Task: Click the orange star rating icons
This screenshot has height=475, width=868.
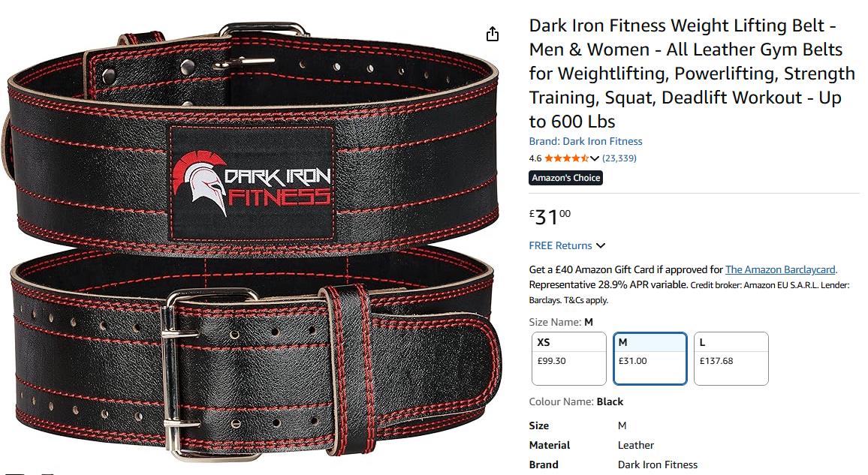Action: click(x=566, y=158)
